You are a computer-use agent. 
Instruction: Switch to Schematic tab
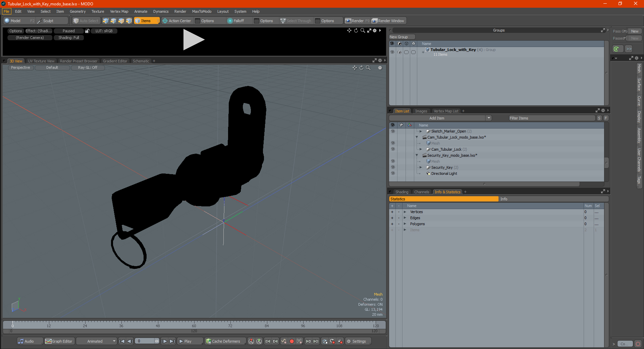click(x=141, y=61)
